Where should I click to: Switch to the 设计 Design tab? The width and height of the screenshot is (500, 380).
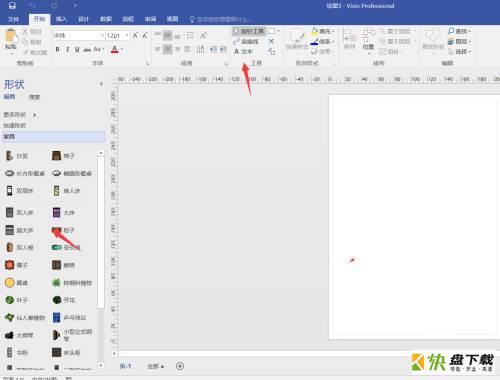(x=83, y=19)
